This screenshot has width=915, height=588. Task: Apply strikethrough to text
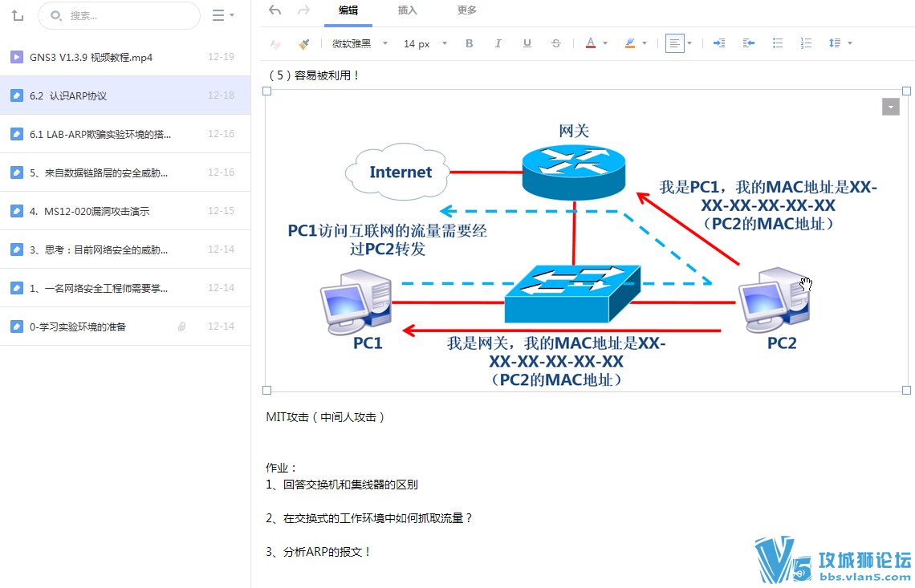click(555, 43)
